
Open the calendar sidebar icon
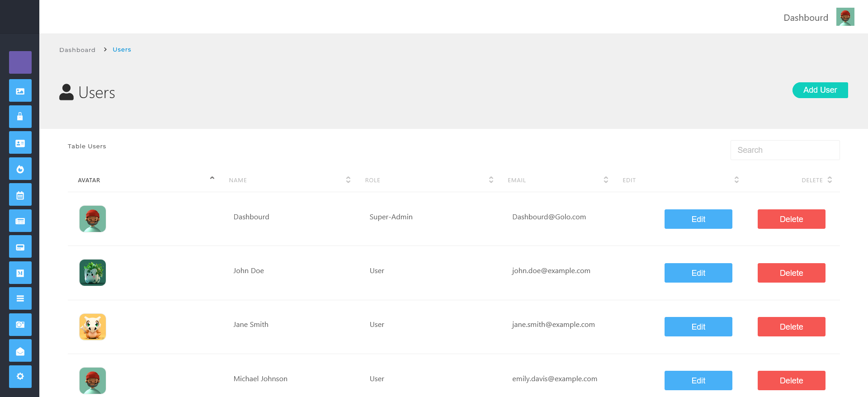[x=20, y=195]
